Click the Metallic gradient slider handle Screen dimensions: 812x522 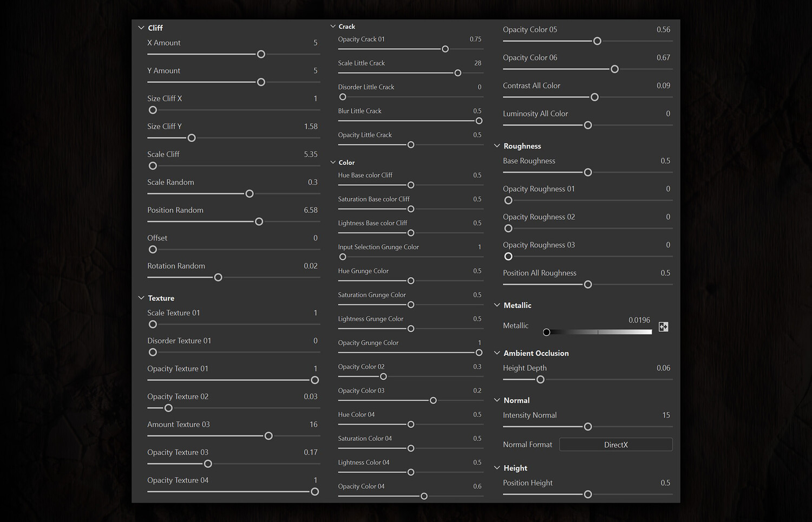click(547, 332)
